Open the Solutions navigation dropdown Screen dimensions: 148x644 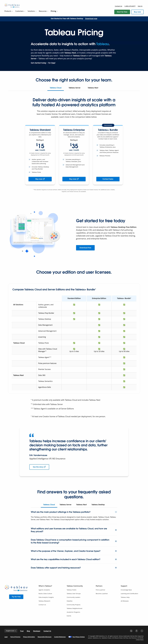pyautogui.click(x=32, y=11)
